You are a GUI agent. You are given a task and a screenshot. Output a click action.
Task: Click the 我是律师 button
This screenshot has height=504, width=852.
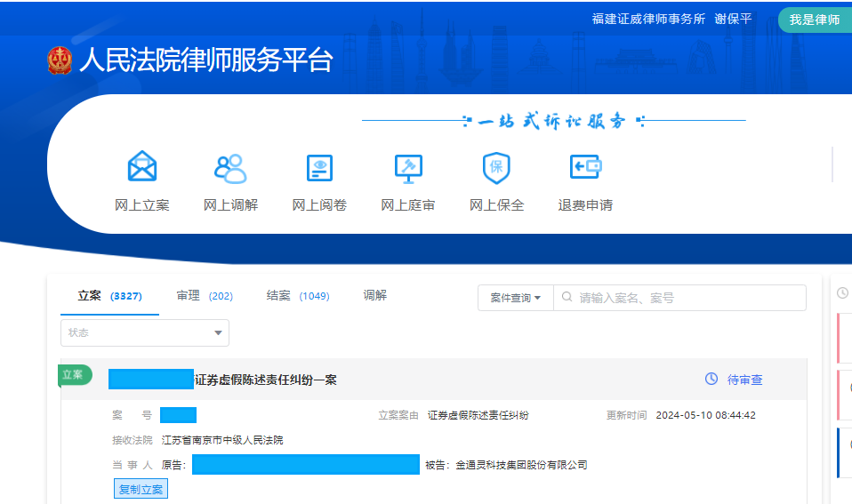815,20
